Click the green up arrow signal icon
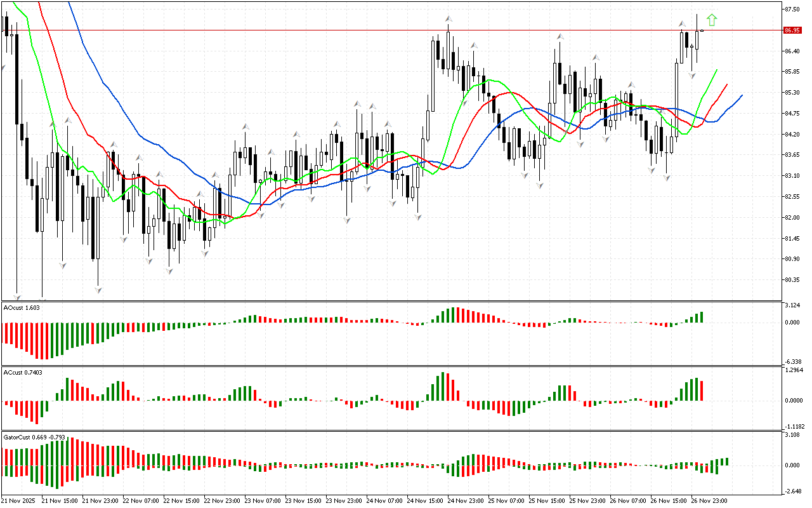The width and height of the screenshot is (812, 508). click(712, 20)
